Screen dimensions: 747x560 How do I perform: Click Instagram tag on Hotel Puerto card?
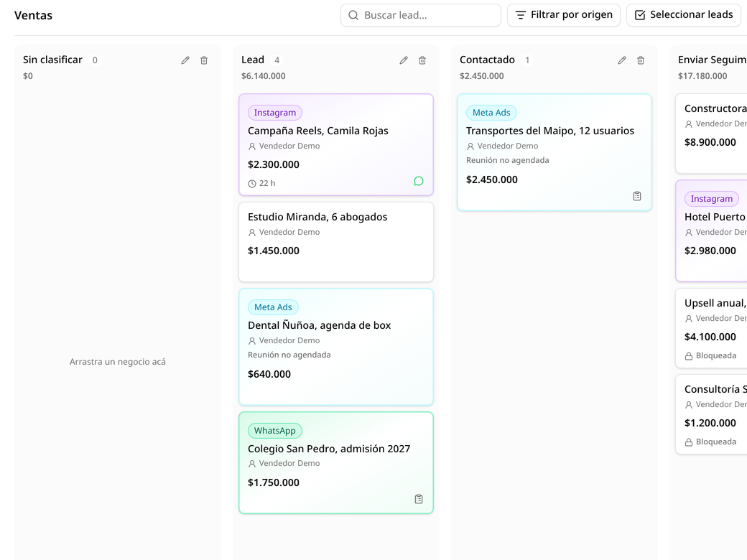pos(712,199)
